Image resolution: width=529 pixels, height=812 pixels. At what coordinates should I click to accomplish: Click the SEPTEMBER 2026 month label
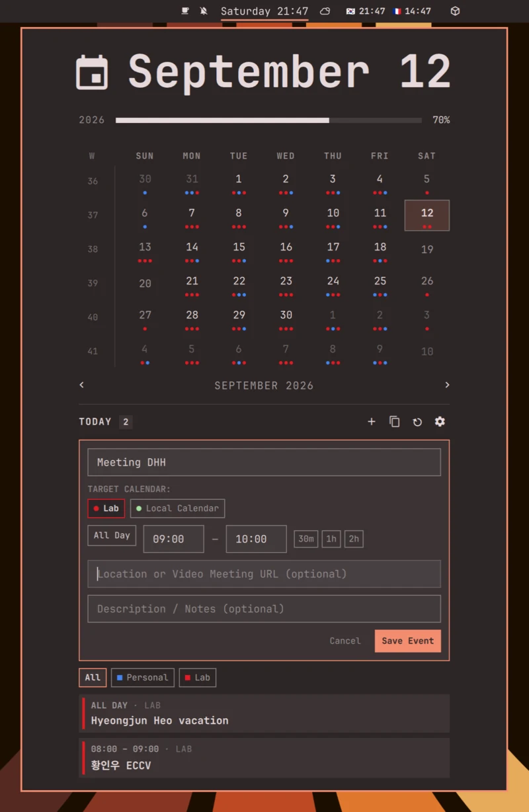pos(264,386)
